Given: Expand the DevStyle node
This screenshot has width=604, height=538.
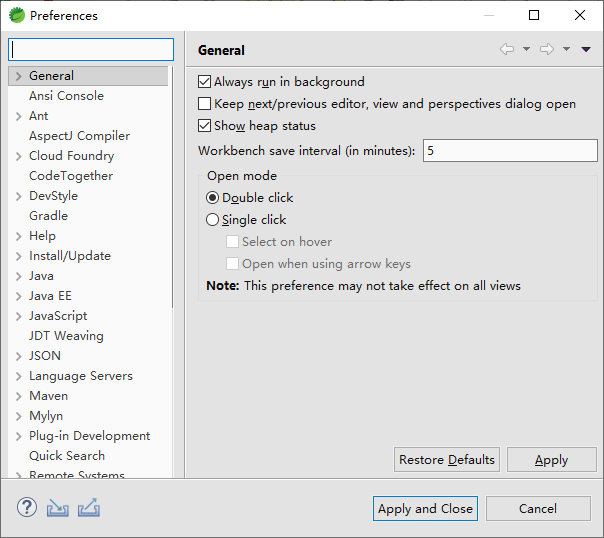Looking at the screenshot, I should [x=18, y=196].
